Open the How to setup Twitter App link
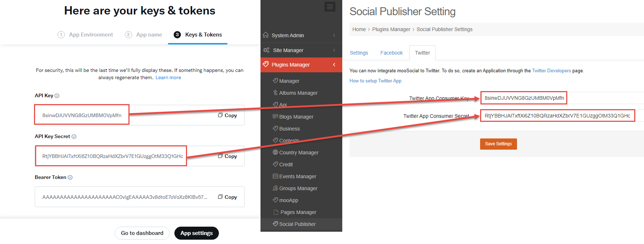The height and width of the screenshot is (244, 644). pyautogui.click(x=375, y=81)
